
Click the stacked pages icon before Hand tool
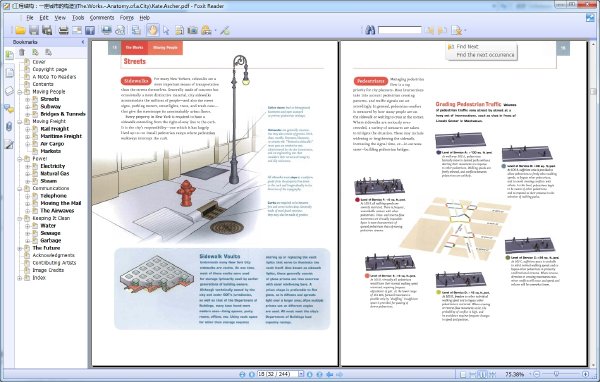tap(136, 30)
